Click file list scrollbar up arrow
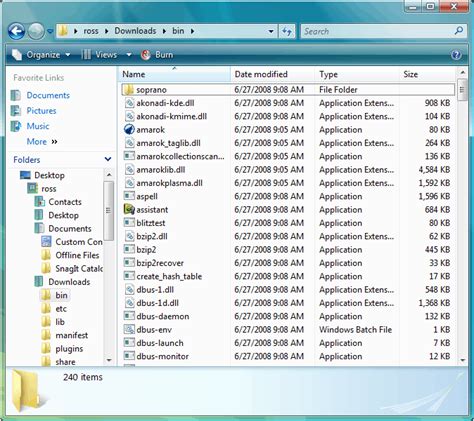This screenshot has width=474, height=421. (462, 72)
